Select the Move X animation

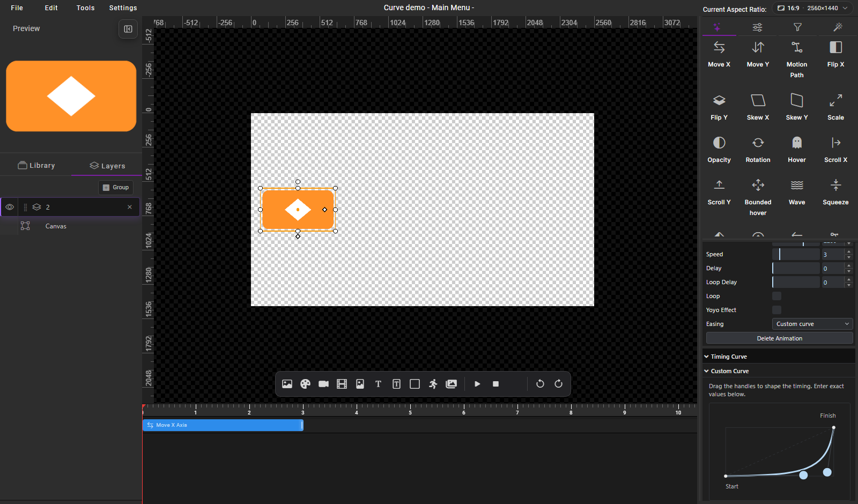pos(719,54)
